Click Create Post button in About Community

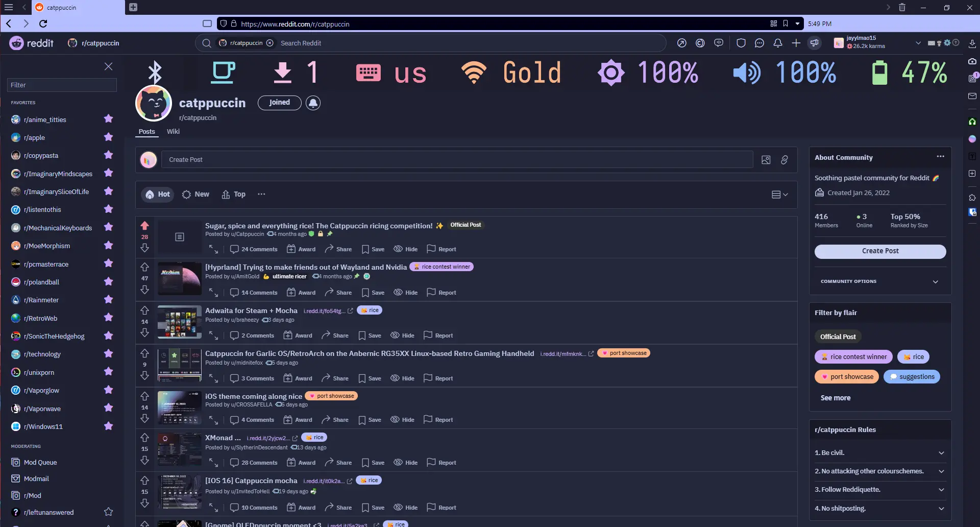[880, 251]
